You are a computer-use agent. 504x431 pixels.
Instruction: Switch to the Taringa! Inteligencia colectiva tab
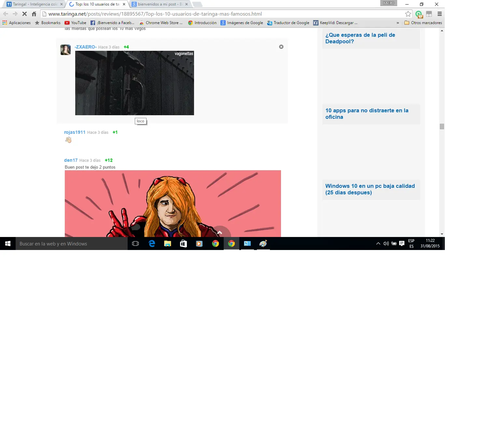(34, 4)
